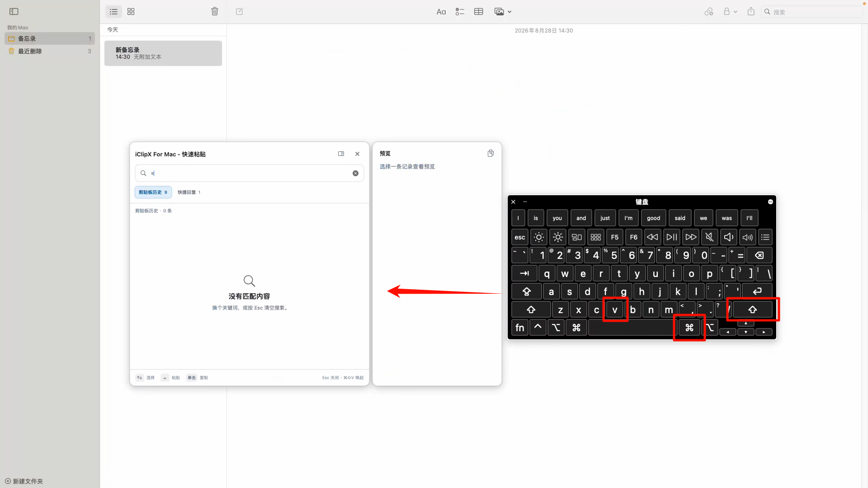Toggle the Notes sidebar icon
Screen dimensions: 868x488
14,12
